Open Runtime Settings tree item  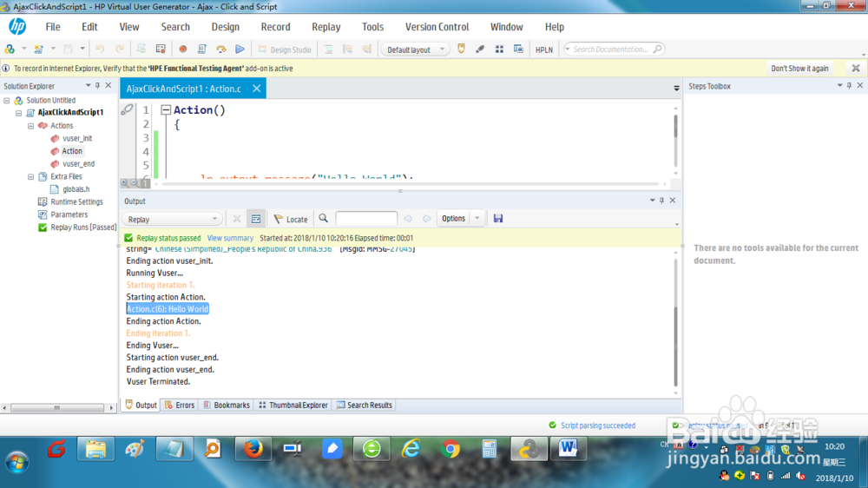[76, 202]
